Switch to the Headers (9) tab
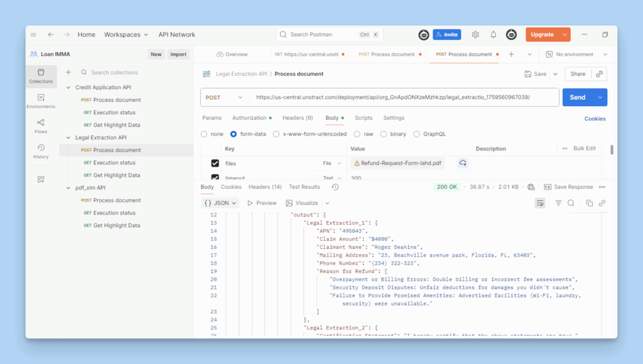Image resolution: width=643 pixels, height=364 pixels. [x=297, y=118]
